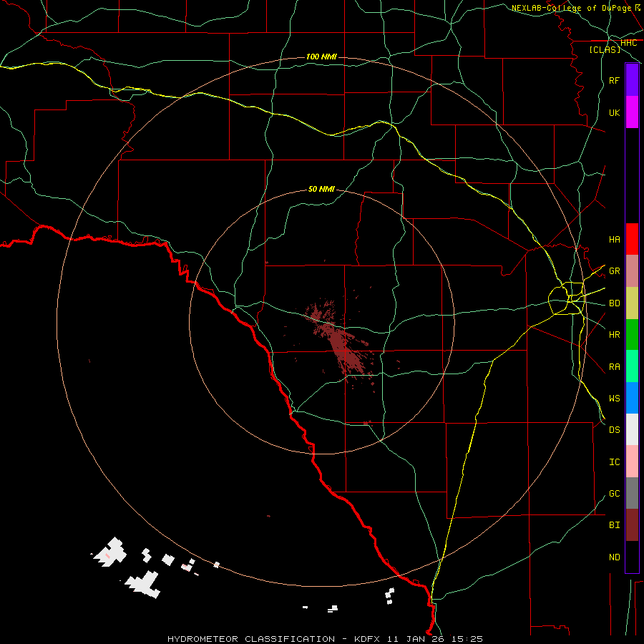Viewport: 644px width, 644px height.
Task: Click the HR legend label
Action: (614, 335)
